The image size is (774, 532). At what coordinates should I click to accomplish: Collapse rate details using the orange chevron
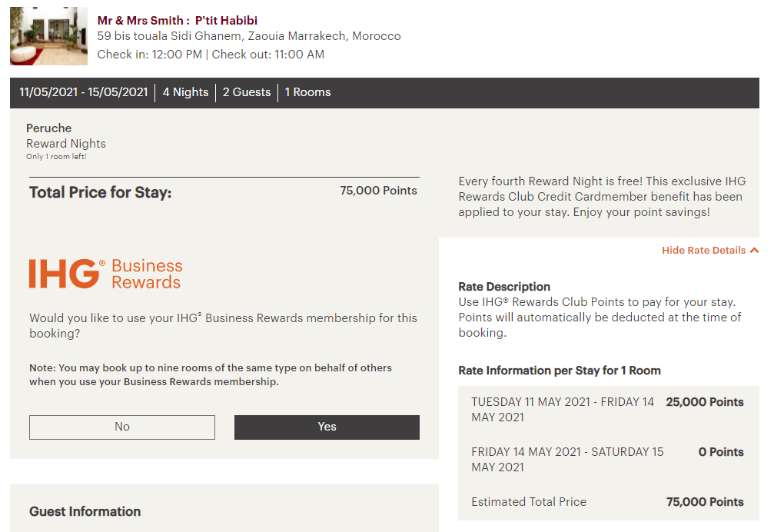754,251
